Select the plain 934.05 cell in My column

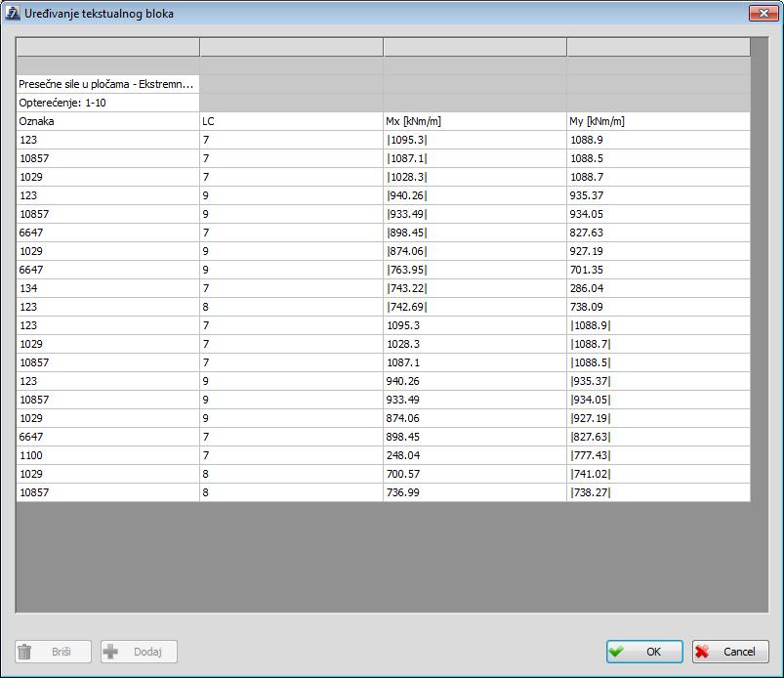pos(658,214)
